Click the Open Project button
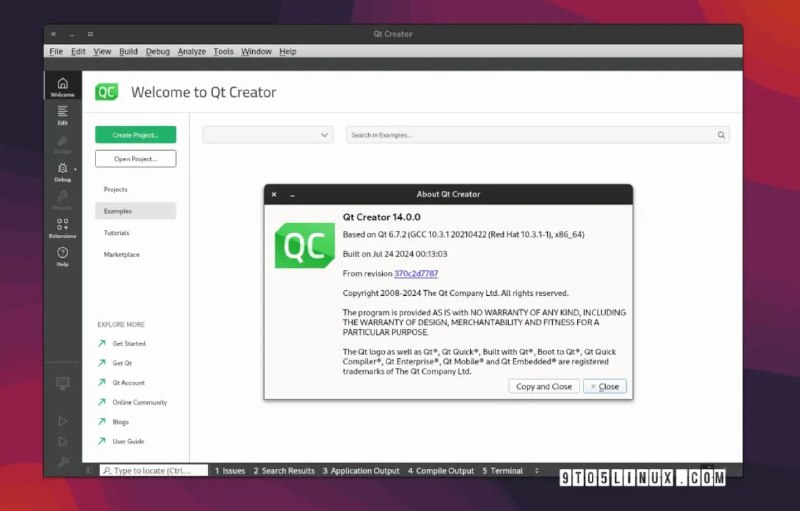800x511 pixels. (135, 159)
